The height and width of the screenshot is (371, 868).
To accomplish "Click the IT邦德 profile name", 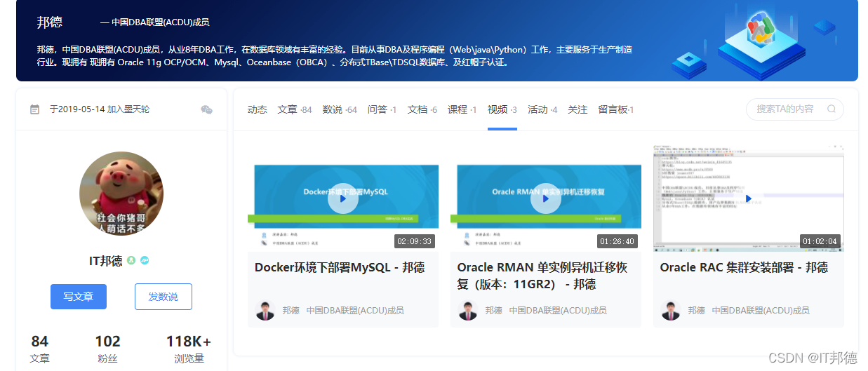I will tap(105, 261).
